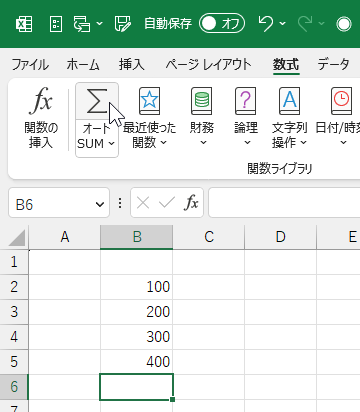The height and width of the screenshot is (412, 360).
Task: Select the cell containing 100
Action: click(137, 287)
